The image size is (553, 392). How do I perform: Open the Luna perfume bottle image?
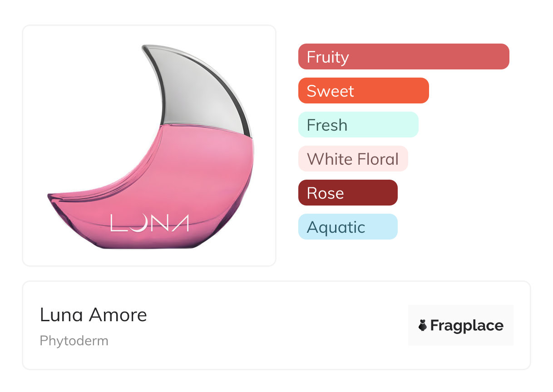[x=149, y=145]
